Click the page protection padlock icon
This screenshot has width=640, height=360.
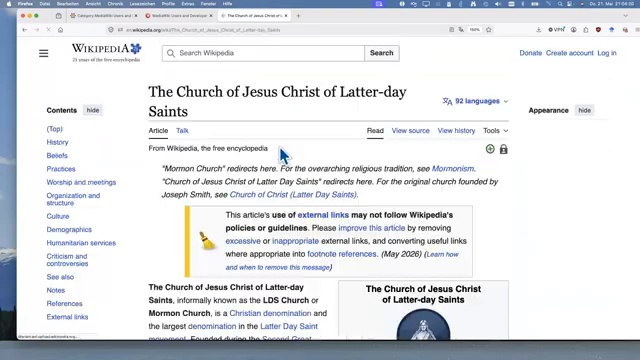503,149
